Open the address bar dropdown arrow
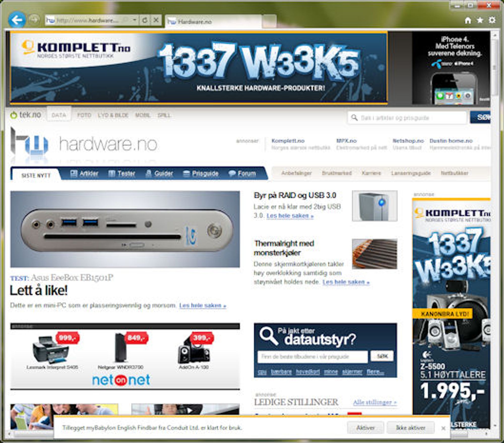 (135, 20)
